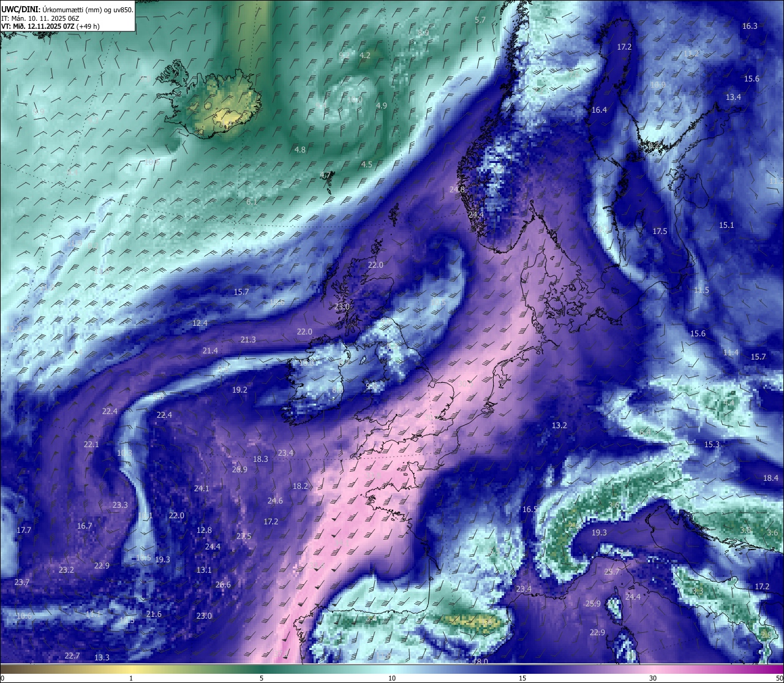This screenshot has width=784, height=683.
Task: Click the 16.7 value label
Action: tap(85, 526)
